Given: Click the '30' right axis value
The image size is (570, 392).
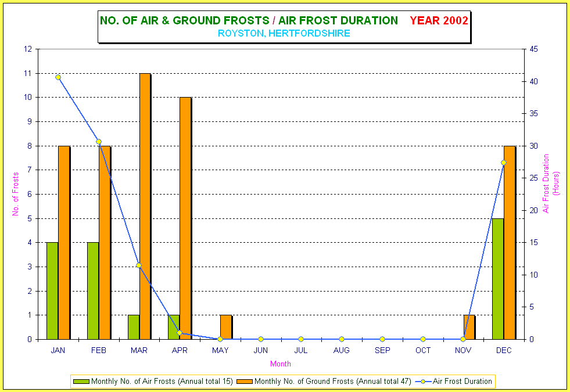Looking at the screenshot, I should click(x=533, y=146).
